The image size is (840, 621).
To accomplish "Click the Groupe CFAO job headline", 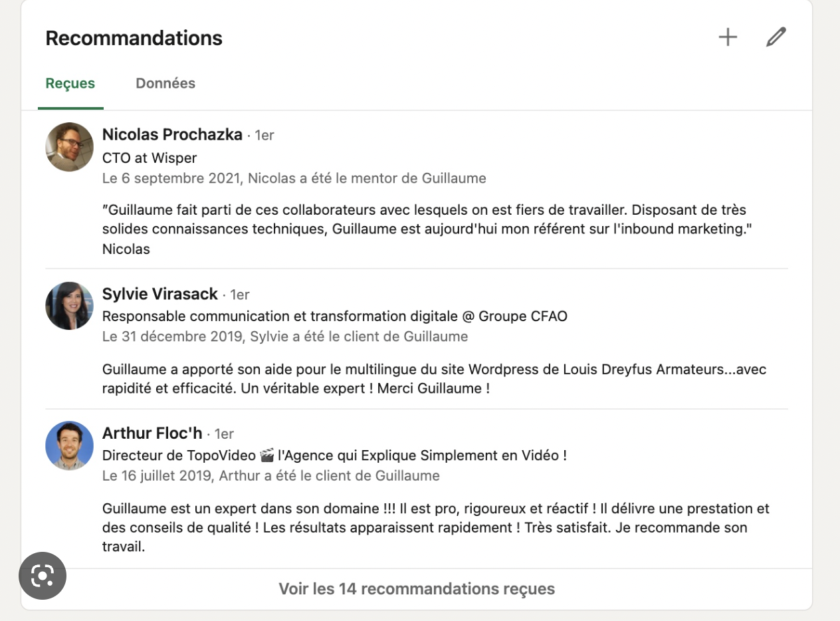I will (x=335, y=316).
